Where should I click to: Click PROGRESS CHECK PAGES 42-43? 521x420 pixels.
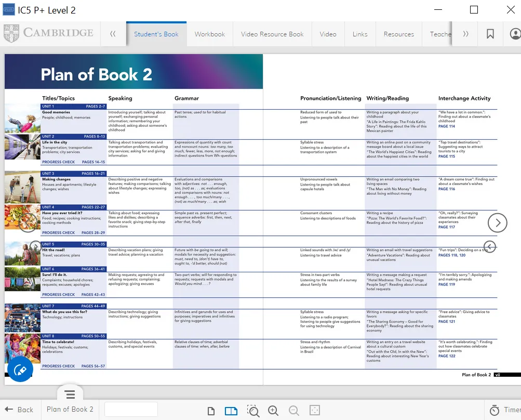pos(73,295)
